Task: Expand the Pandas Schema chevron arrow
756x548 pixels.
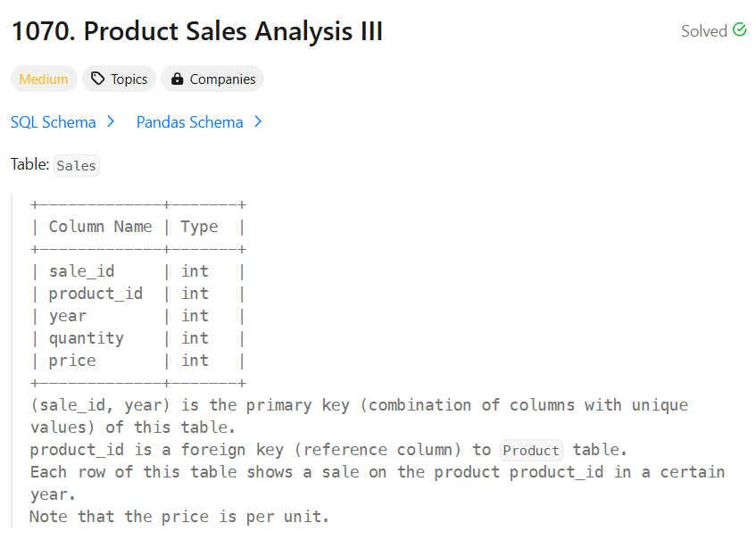Action: click(x=258, y=121)
